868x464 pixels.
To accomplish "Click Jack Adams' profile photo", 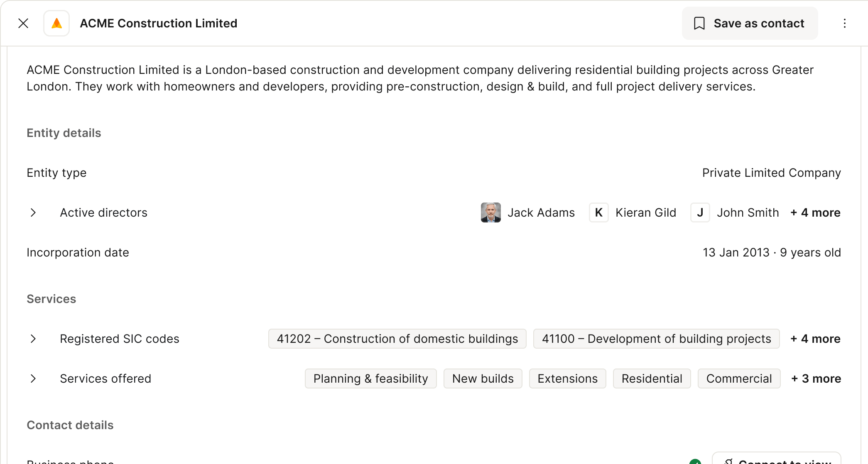I will [490, 212].
